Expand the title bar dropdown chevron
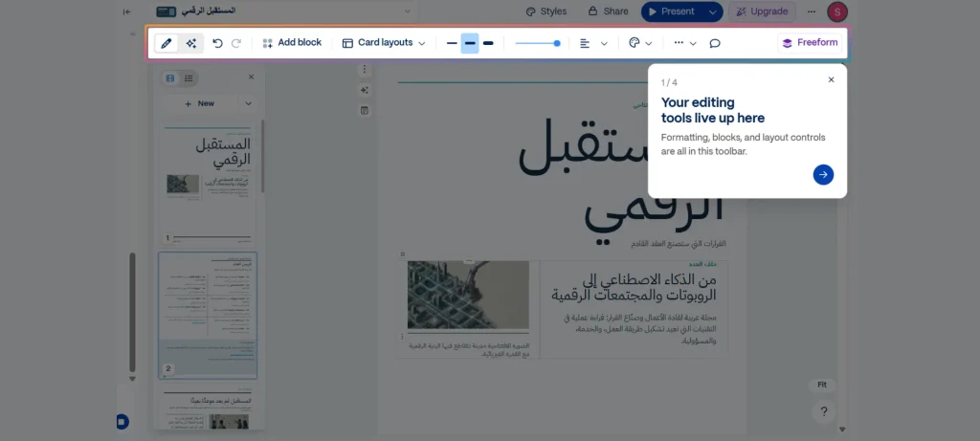 point(408,11)
